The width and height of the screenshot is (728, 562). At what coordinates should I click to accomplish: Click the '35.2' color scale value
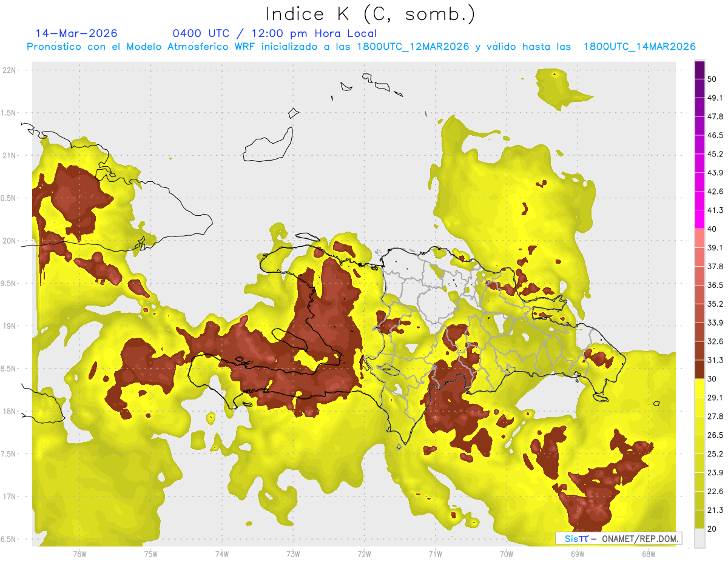click(715, 304)
